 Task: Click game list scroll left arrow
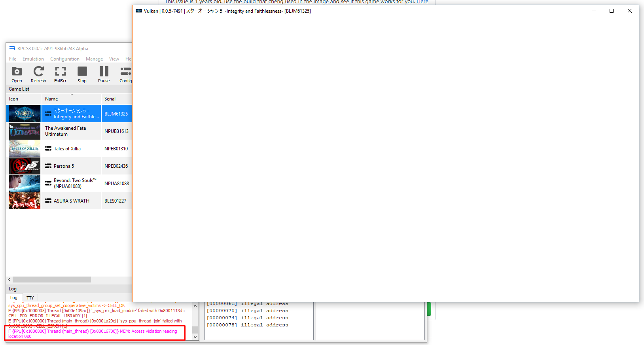click(x=9, y=279)
